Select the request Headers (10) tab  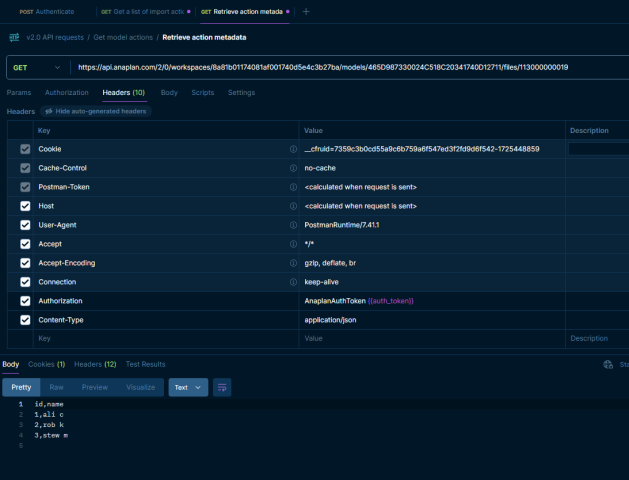click(x=124, y=93)
